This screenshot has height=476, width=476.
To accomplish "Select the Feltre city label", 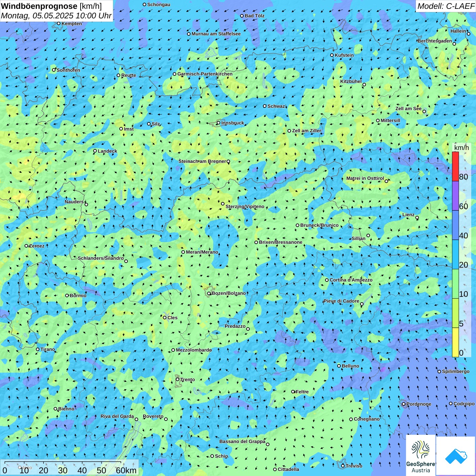I will click(x=302, y=392).
